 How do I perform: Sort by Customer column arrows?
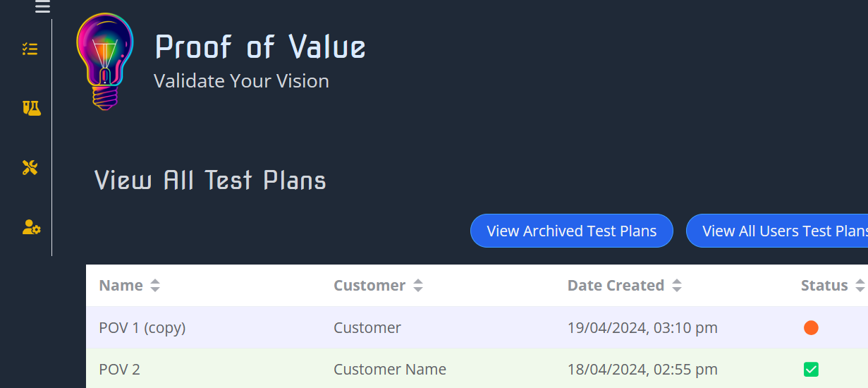[x=418, y=286]
